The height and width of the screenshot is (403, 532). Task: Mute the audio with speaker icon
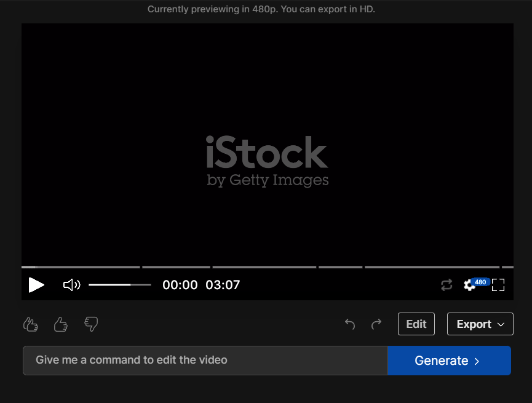tap(71, 285)
